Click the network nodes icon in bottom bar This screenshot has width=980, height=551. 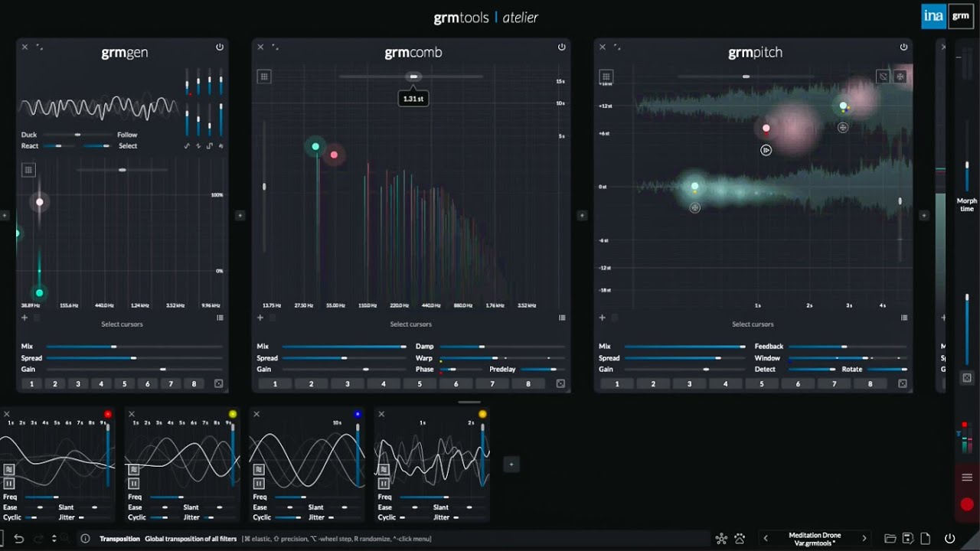click(721, 539)
